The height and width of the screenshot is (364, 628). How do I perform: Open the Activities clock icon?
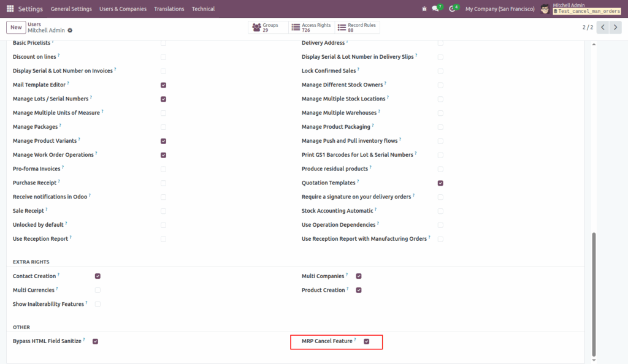coord(451,9)
